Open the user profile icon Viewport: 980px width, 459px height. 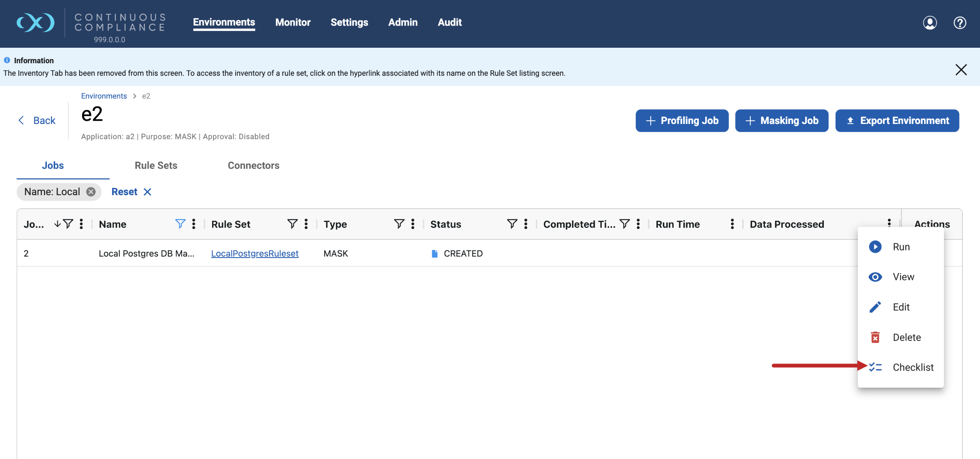point(930,23)
